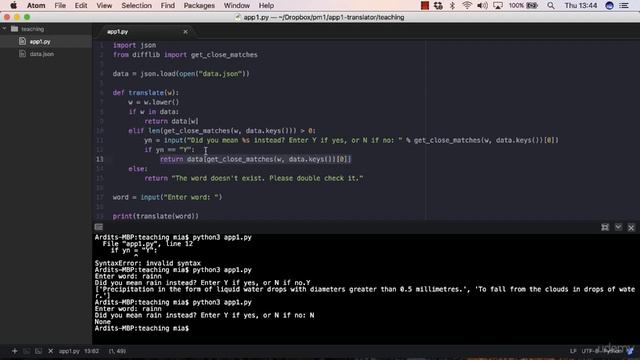This screenshot has width=640, height=360.
Task: Open the File menu
Action: (x=60, y=6)
